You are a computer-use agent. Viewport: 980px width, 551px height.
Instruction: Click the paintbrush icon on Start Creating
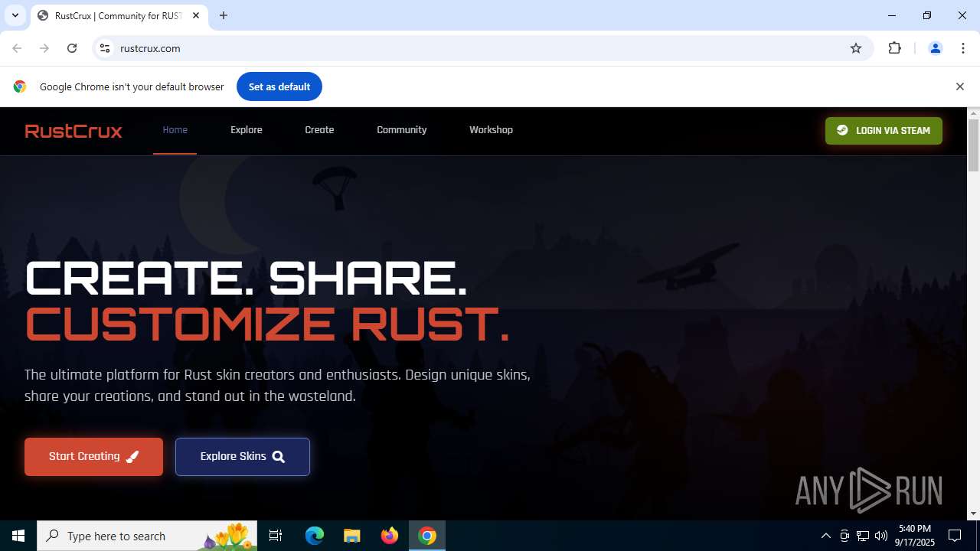coord(132,457)
